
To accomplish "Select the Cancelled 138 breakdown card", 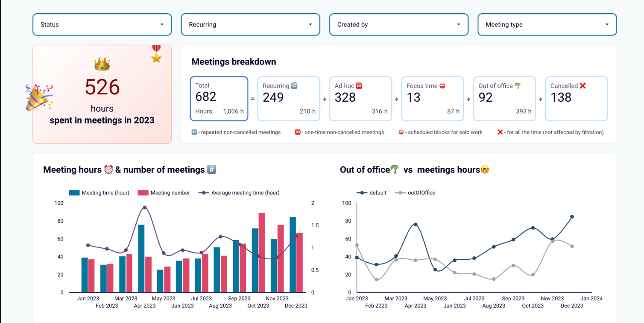I will point(576,98).
